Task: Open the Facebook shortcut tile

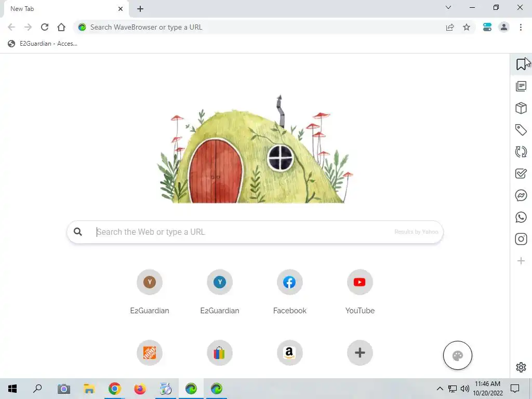Action: click(289, 282)
